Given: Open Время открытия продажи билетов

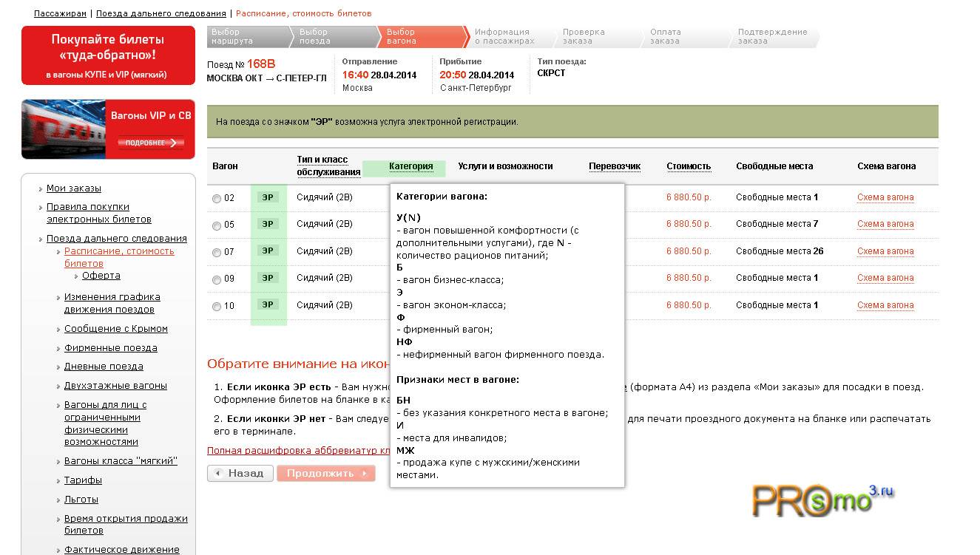Looking at the screenshot, I should click(126, 525).
